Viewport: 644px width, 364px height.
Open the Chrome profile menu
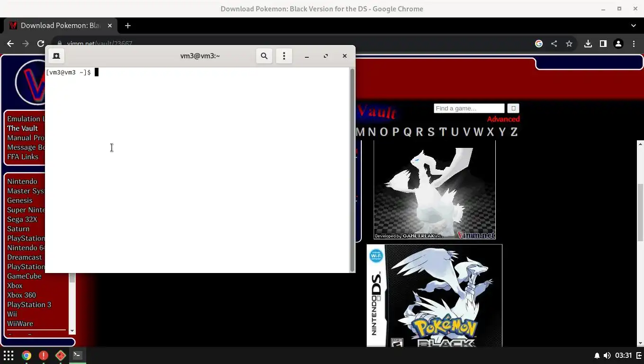tap(618, 44)
